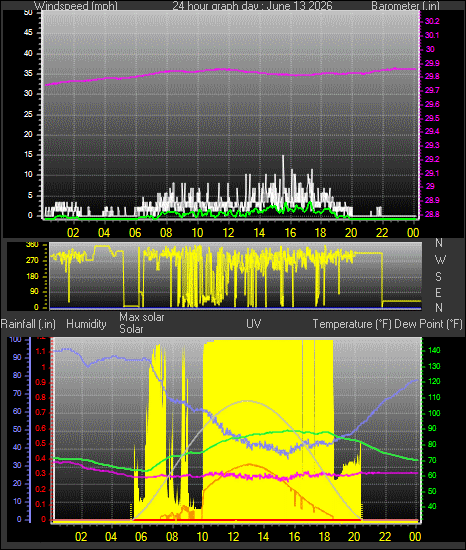Click the W compass direction label
Viewport: 466px width, 550px height.
coord(440,260)
